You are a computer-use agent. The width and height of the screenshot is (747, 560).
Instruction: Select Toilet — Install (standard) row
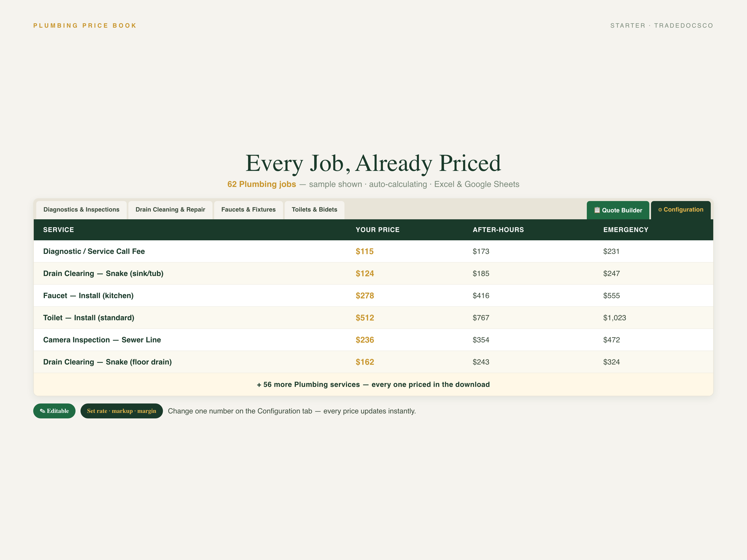pos(373,318)
